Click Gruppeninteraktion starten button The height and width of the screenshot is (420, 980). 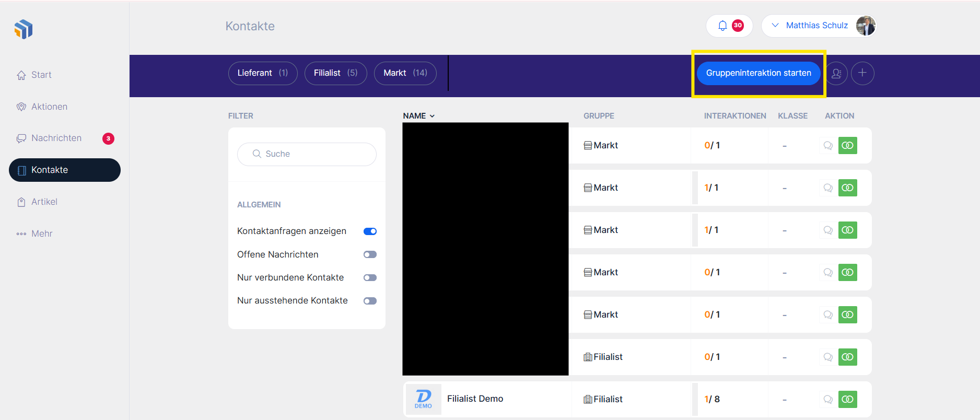(x=759, y=73)
